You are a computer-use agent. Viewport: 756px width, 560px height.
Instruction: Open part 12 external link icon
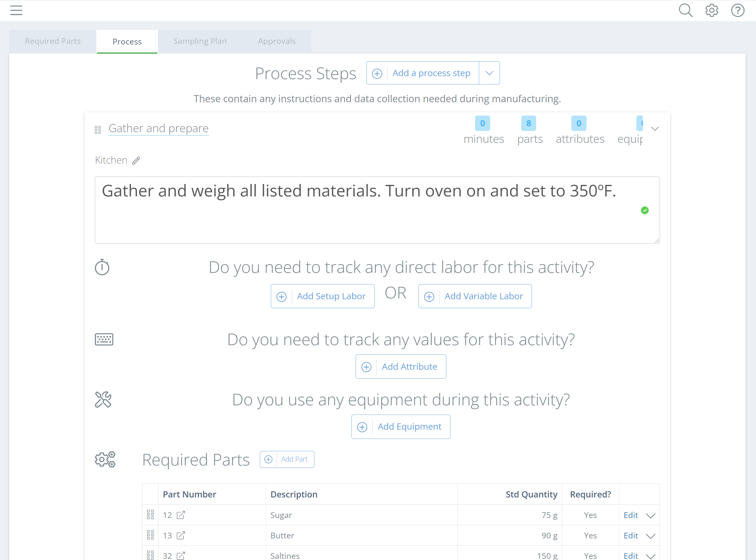181,515
